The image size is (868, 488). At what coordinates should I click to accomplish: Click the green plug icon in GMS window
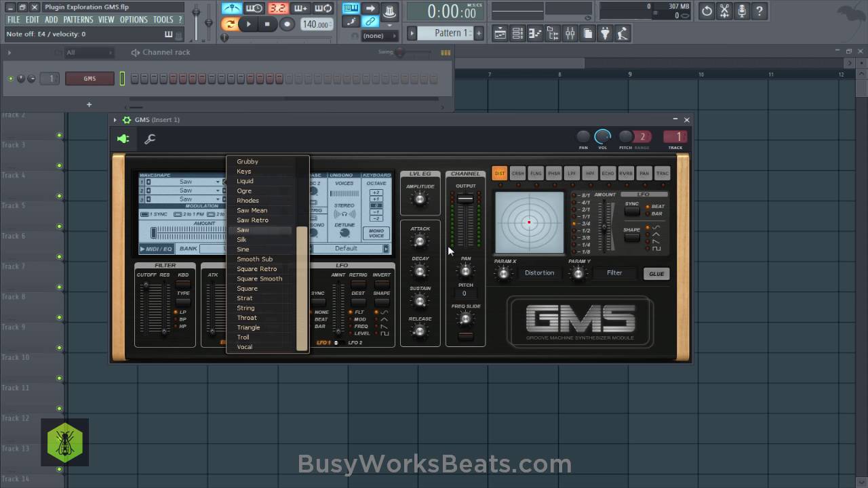[x=123, y=139]
